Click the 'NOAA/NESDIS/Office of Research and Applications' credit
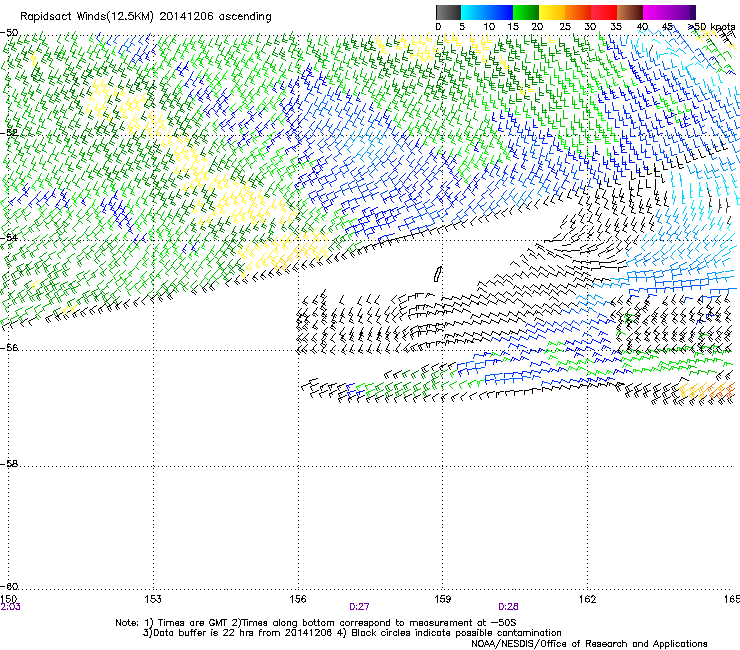 (589, 644)
